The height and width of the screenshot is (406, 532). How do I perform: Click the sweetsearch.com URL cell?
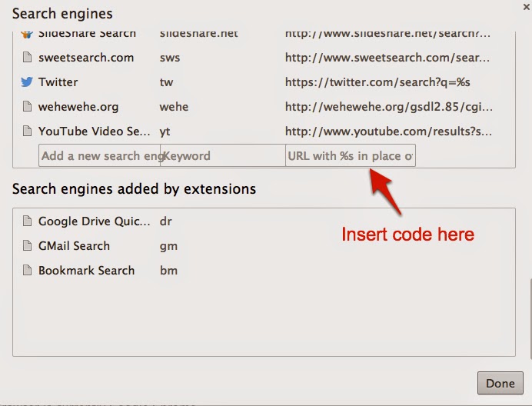click(x=387, y=58)
